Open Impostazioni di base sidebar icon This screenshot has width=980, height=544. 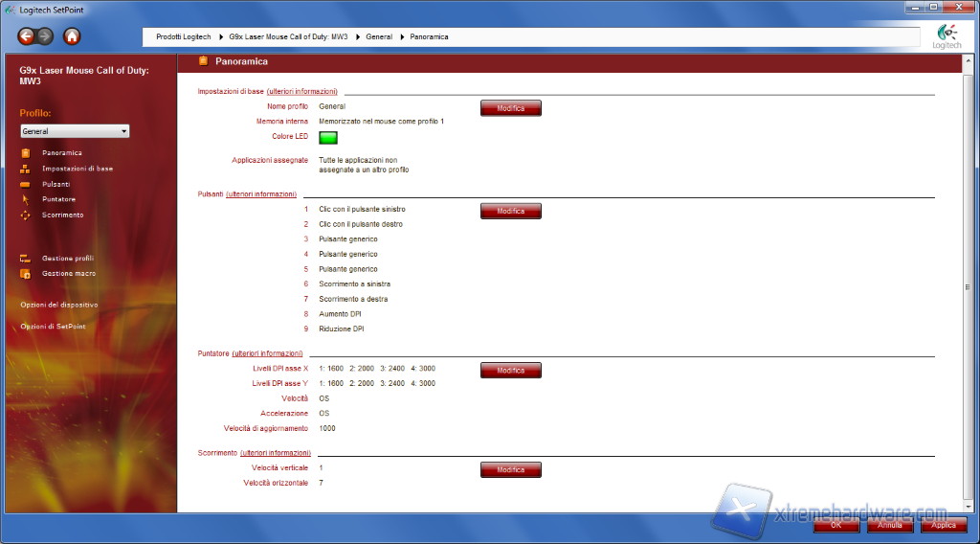26,169
